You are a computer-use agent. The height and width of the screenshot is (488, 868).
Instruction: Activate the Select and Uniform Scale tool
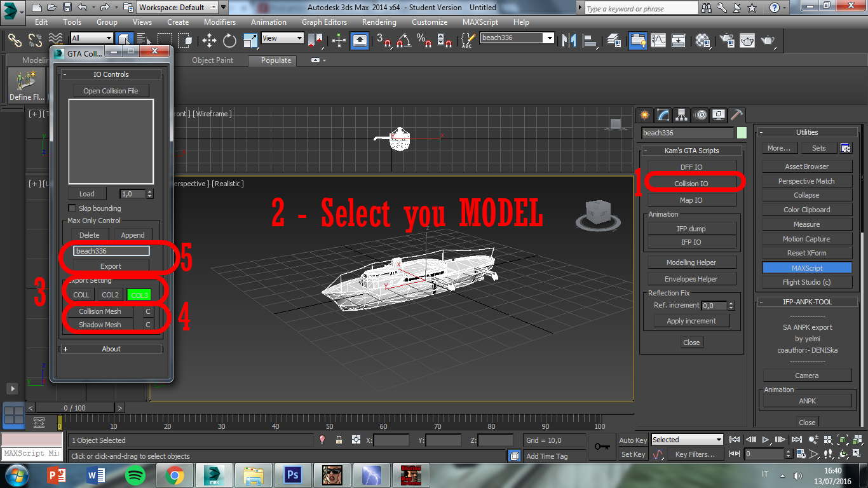tap(250, 40)
